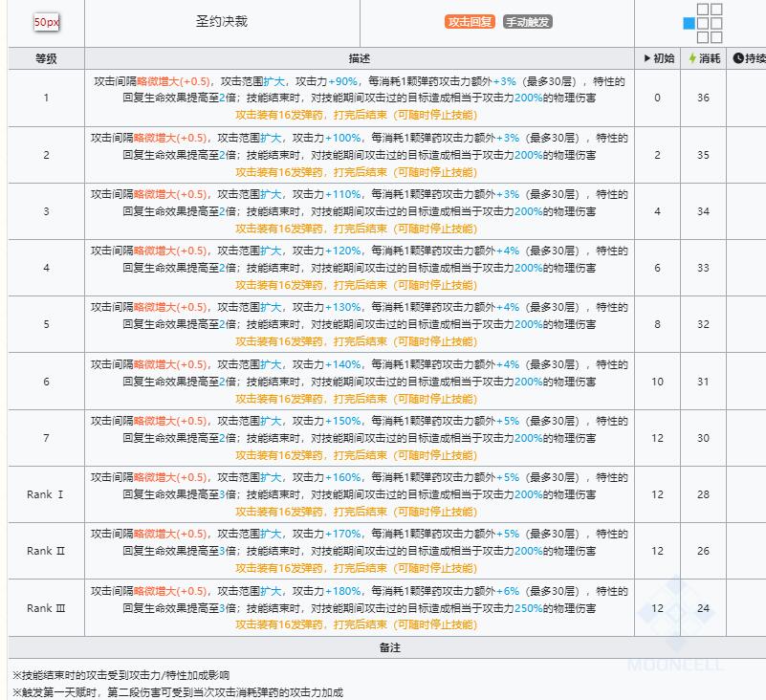Screen dimensions: 766x700
Task: Click the 初始 value 10 in level 6
Action: [x=657, y=382]
